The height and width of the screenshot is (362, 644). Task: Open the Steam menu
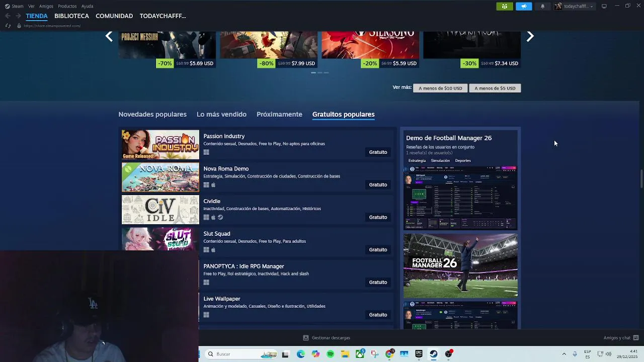tap(14, 6)
